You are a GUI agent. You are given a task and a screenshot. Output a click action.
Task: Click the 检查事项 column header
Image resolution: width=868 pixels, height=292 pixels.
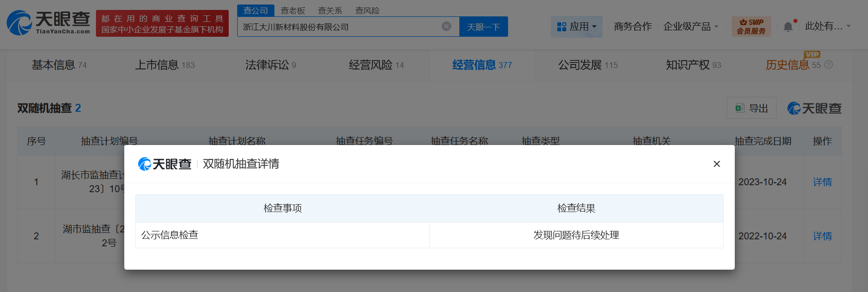click(x=282, y=208)
